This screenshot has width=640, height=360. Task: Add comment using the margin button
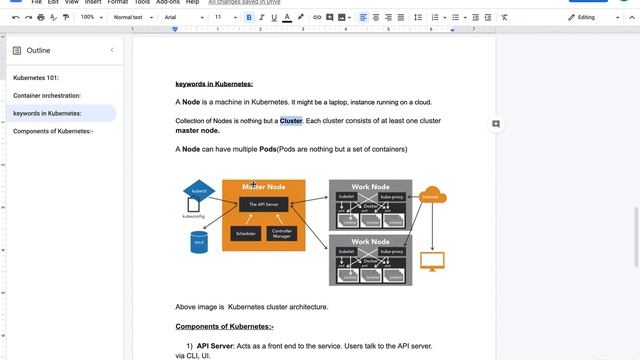[x=496, y=124]
